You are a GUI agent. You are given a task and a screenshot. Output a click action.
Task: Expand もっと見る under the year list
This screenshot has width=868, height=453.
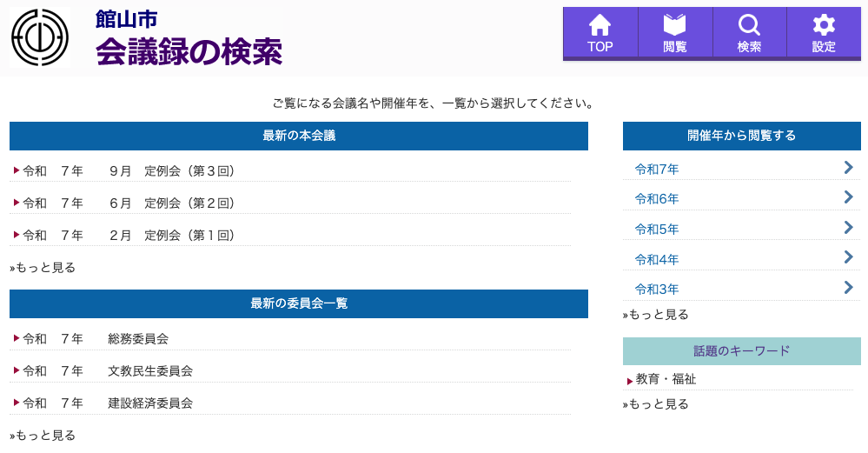pos(656,315)
